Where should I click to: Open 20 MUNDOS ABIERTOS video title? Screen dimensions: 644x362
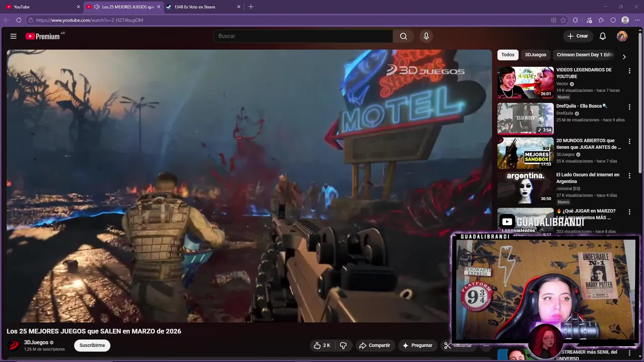588,144
